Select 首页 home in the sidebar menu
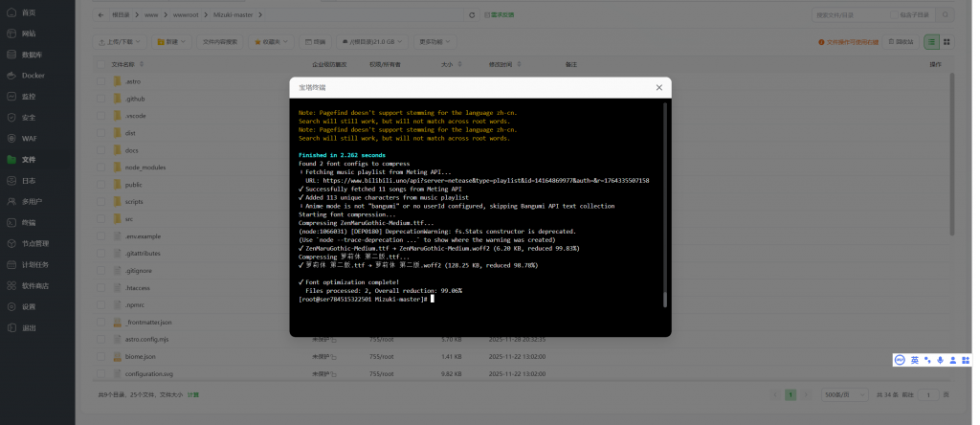 [x=29, y=12]
